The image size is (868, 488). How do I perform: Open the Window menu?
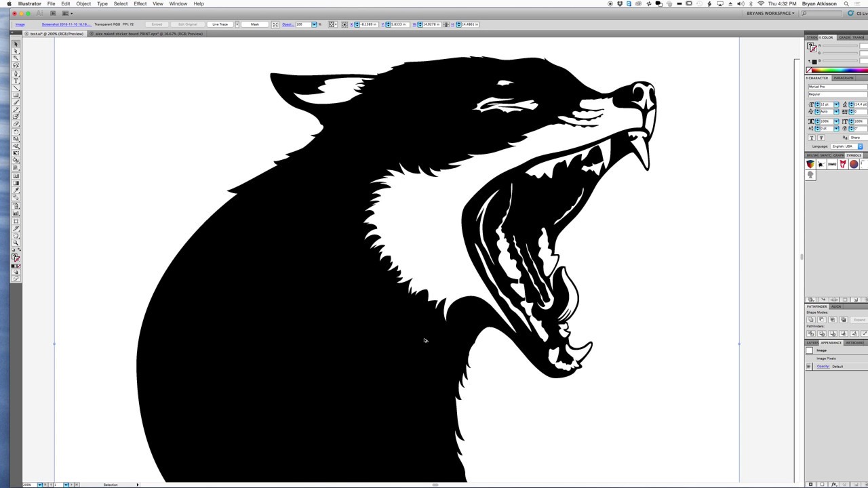click(x=178, y=3)
